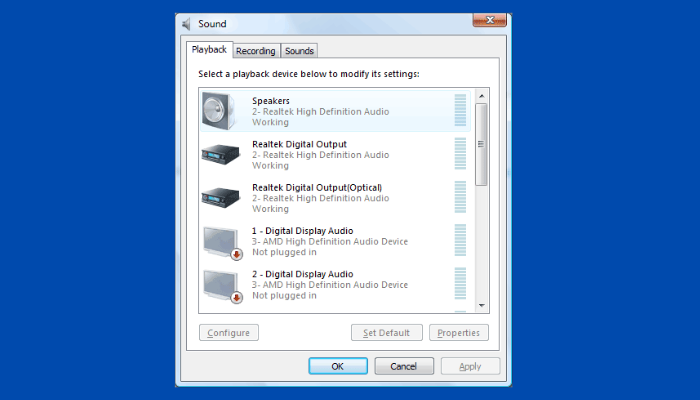This screenshot has height=400, width=700.
Task: Switch to the Recording tab
Action: point(255,51)
